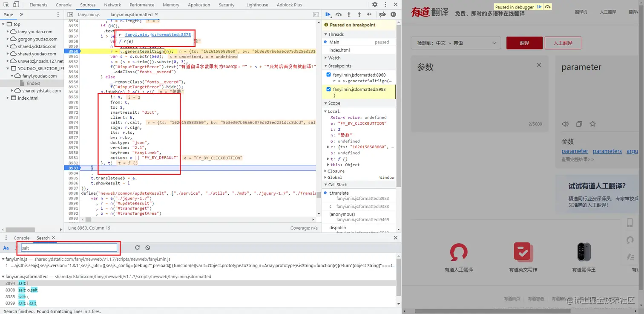Toggle device toolbar icon
Screen dimensions: 644x314
click(16, 5)
